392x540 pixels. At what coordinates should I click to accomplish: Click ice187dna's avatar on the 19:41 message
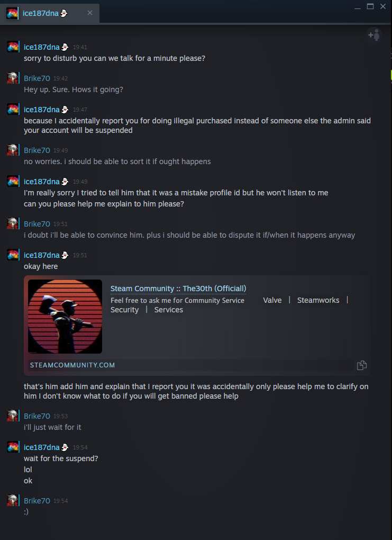point(13,47)
